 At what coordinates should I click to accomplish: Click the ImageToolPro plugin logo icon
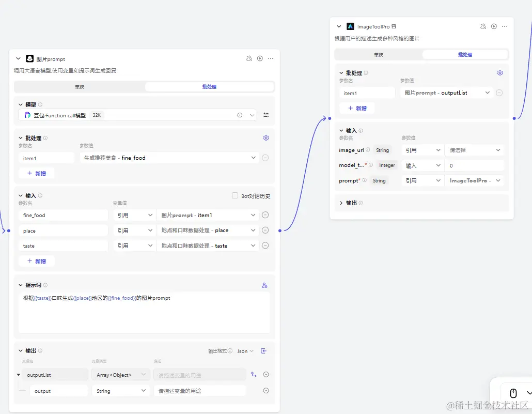point(350,26)
